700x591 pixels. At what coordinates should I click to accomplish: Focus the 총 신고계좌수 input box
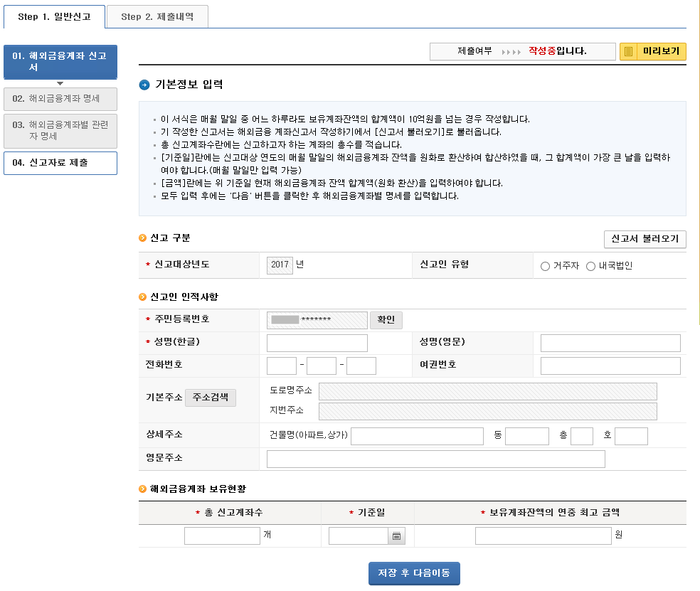click(222, 536)
